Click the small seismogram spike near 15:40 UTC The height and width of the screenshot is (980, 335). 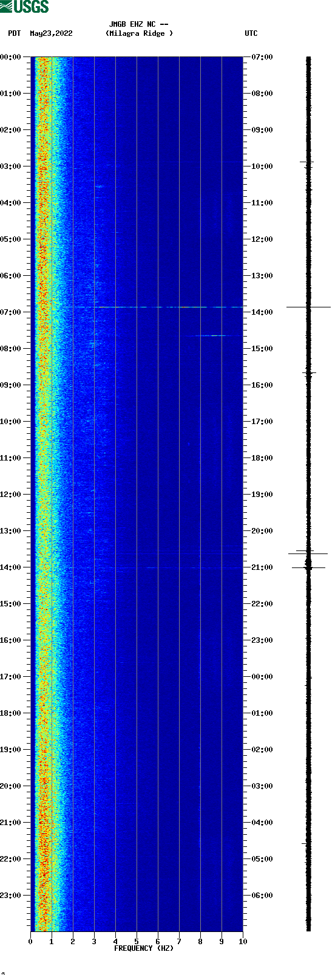[309, 372]
